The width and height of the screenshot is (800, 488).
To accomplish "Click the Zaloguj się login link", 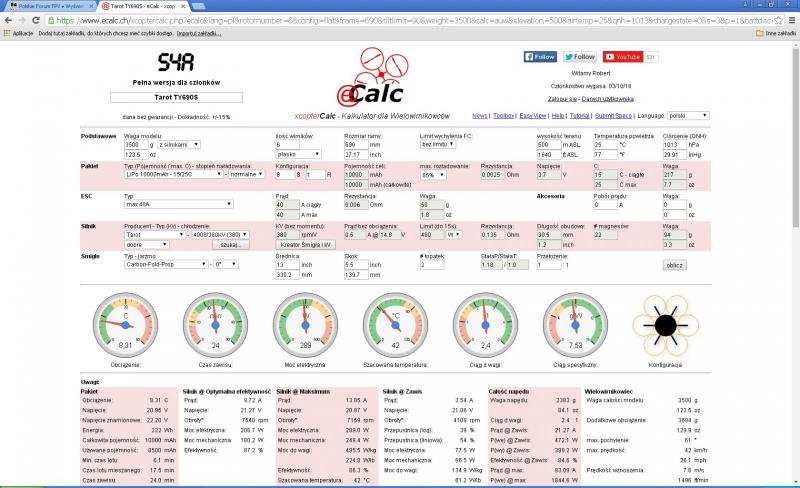I will tap(565, 99).
